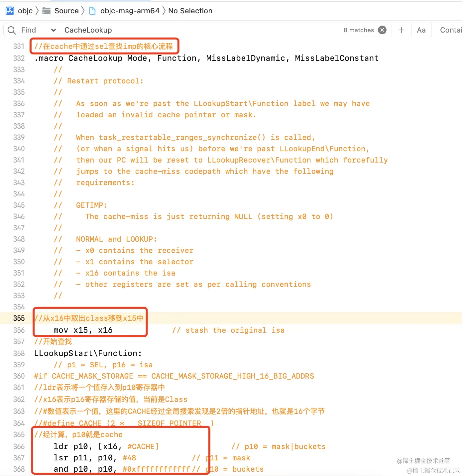462x476 pixels.
Task: Click the "x1 contains the selector" comment
Action: tap(139, 262)
